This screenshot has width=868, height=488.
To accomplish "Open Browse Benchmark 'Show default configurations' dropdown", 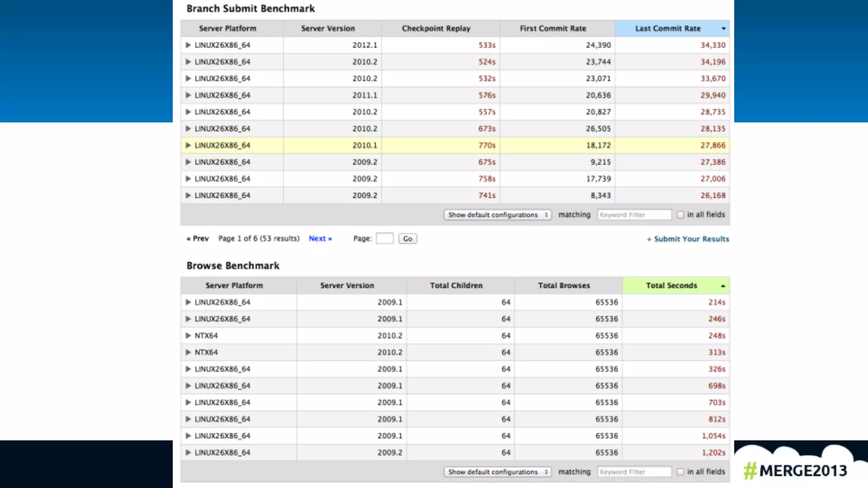I will click(497, 471).
